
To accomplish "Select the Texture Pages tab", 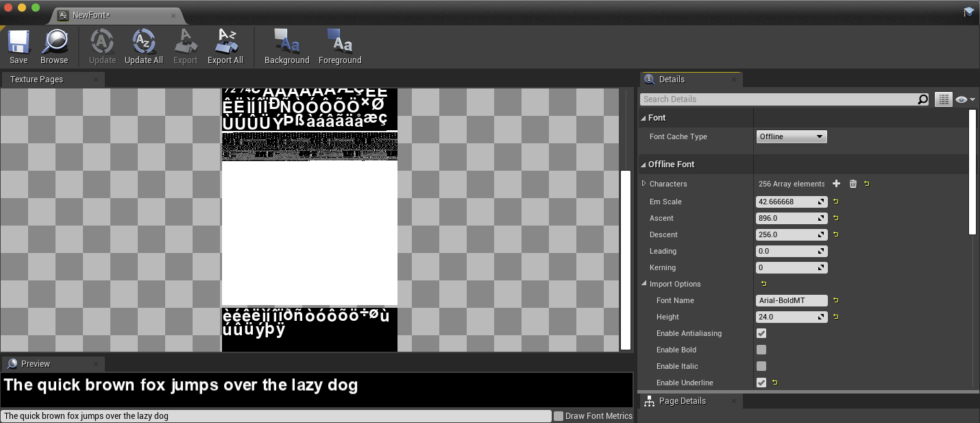I will coord(36,79).
